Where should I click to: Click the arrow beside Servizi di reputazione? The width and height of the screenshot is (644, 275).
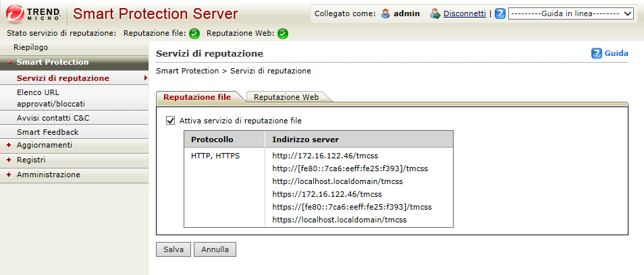point(145,78)
